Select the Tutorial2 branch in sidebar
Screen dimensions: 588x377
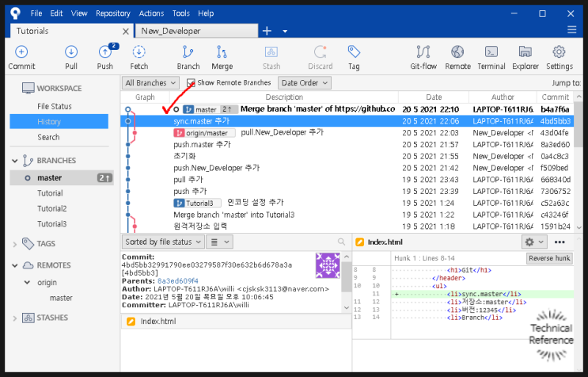[52, 208]
